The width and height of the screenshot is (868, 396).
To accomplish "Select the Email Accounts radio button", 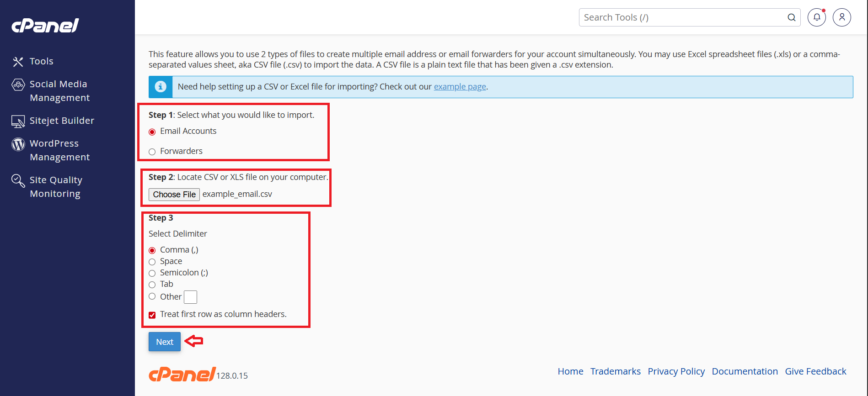I will coord(152,132).
